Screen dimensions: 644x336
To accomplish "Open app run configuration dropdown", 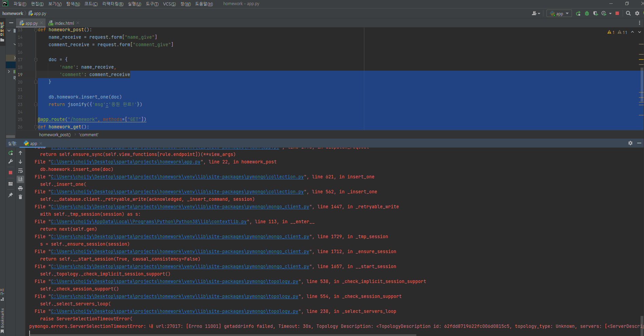I will pyautogui.click(x=559, y=14).
